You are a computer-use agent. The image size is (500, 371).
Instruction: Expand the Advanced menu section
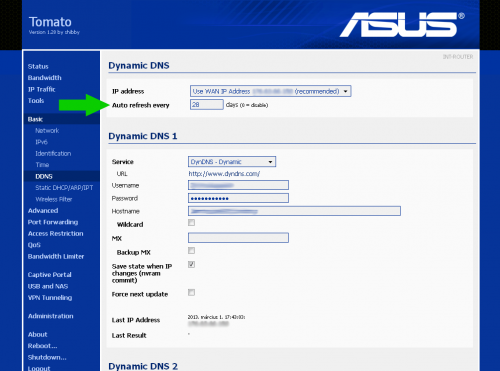43,211
